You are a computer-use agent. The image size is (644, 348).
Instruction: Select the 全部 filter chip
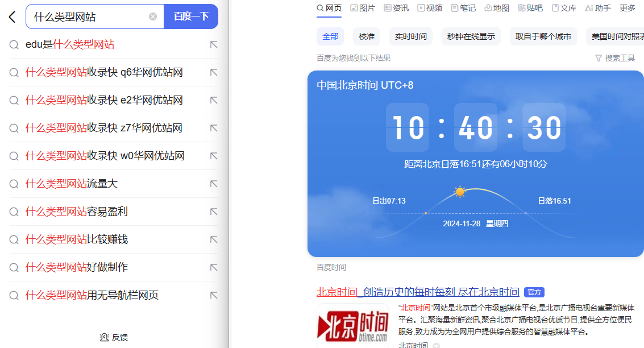pyautogui.click(x=330, y=36)
